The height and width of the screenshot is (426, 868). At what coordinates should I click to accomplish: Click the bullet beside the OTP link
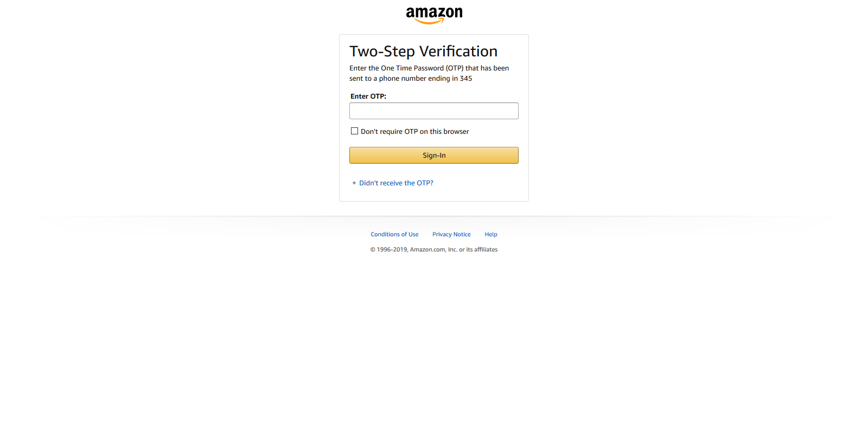tap(354, 183)
